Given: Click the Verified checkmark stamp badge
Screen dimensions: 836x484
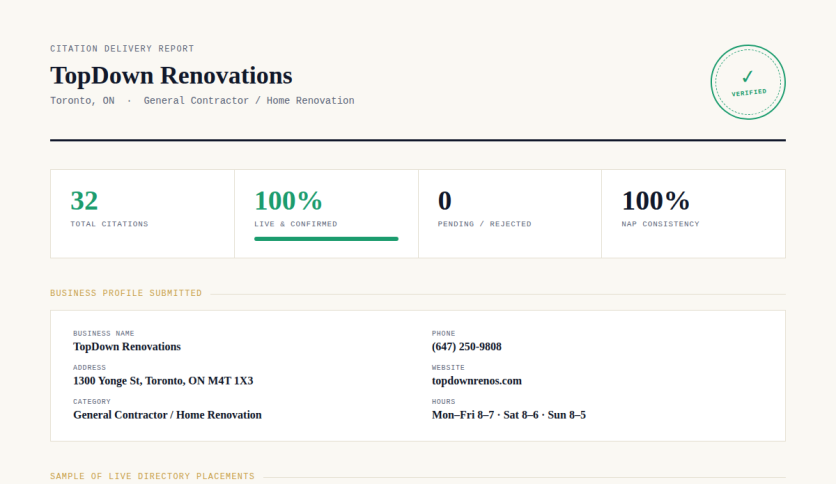Looking at the screenshot, I should [747, 82].
